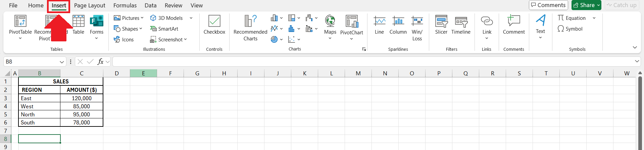Insert a SmartArt graphic
The width and height of the screenshot is (644, 150).
pyautogui.click(x=164, y=29)
